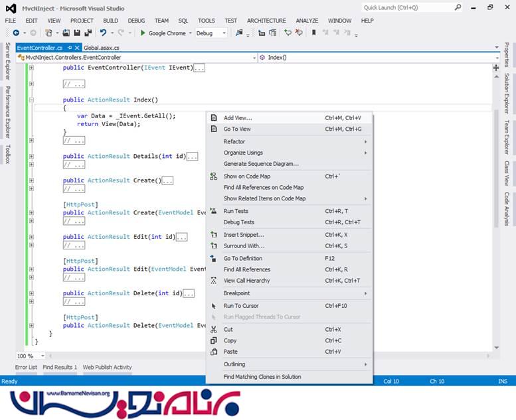Viewport: 516px width, 420px height.
Task: Click the Save All toolbar icon
Action: [x=87, y=33]
